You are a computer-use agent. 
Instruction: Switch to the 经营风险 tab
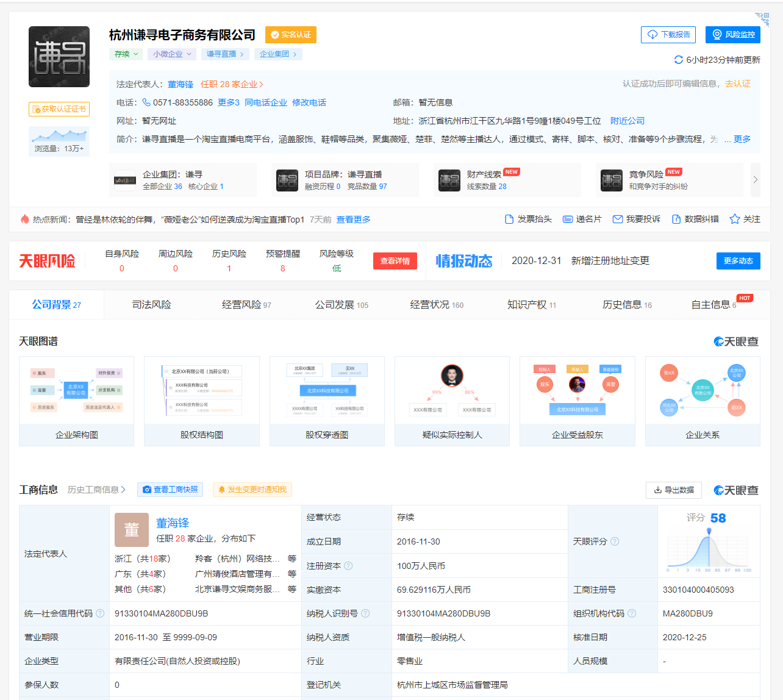[246, 305]
